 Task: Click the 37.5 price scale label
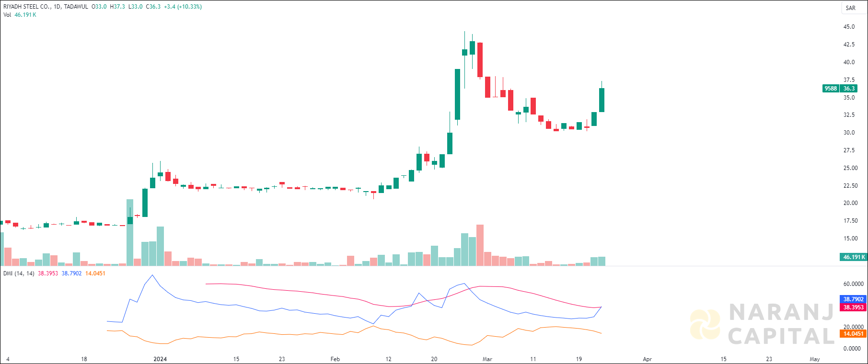(x=849, y=80)
